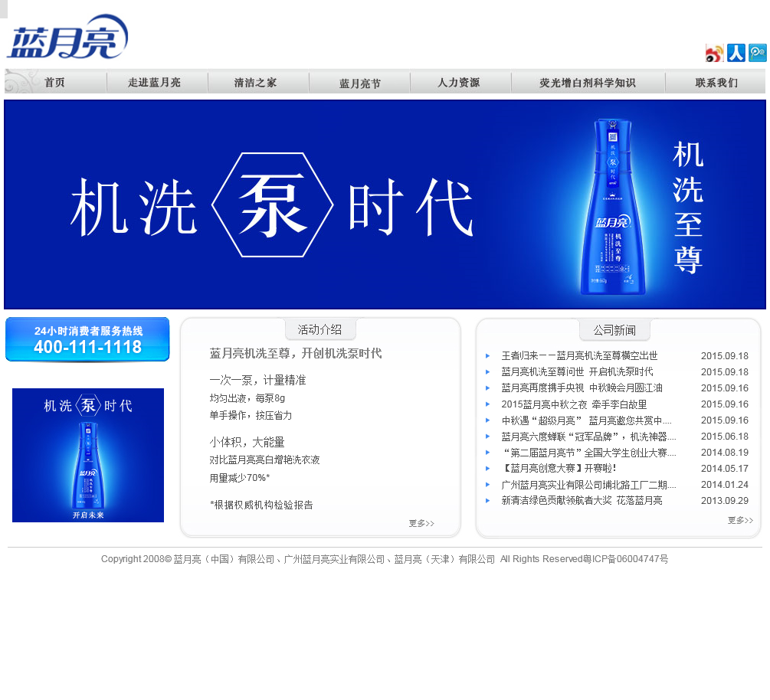770x700 pixels.
Task: Click the 机洗泵时代 main banner
Action: pos(385,204)
